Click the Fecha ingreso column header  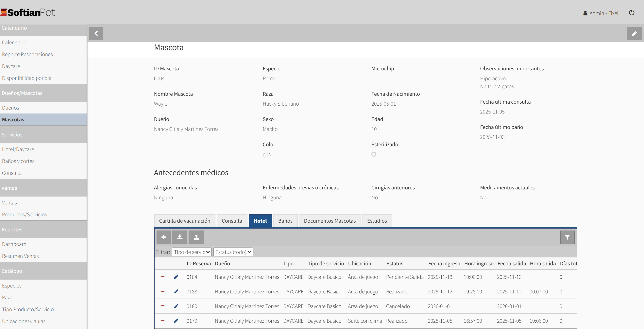(x=444, y=264)
